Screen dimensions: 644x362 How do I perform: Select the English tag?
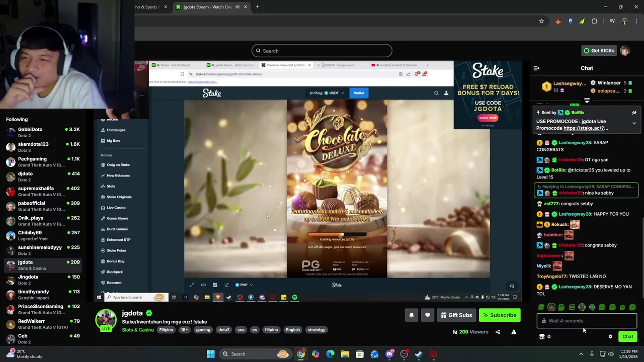[x=293, y=330]
